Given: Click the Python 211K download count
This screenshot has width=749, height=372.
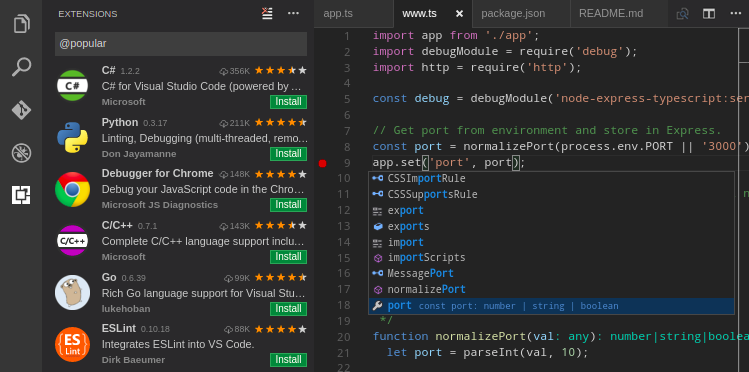Looking at the screenshot, I should [x=234, y=123].
